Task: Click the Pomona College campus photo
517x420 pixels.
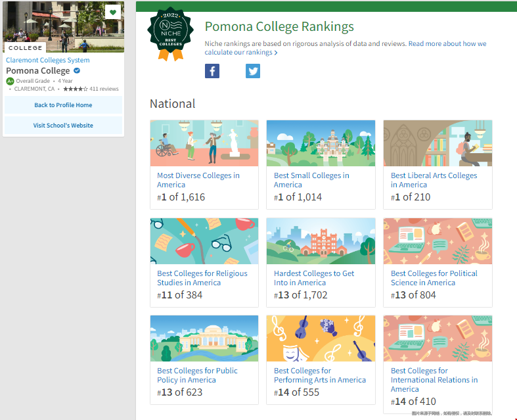Action: coord(63,27)
